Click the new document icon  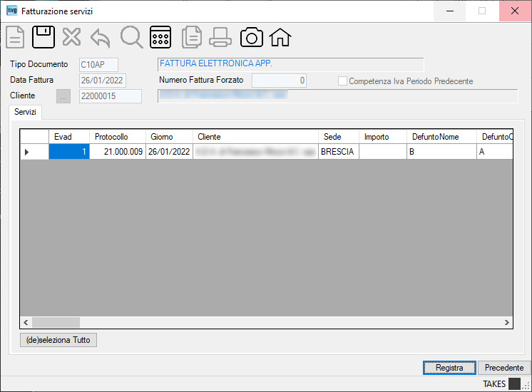tap(15, 37)
